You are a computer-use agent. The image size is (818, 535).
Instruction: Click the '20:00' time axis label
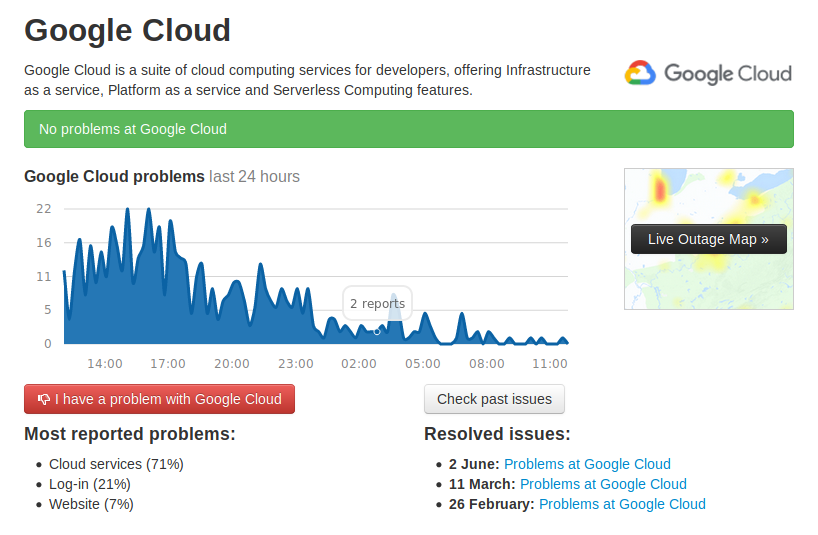point(232,364)
